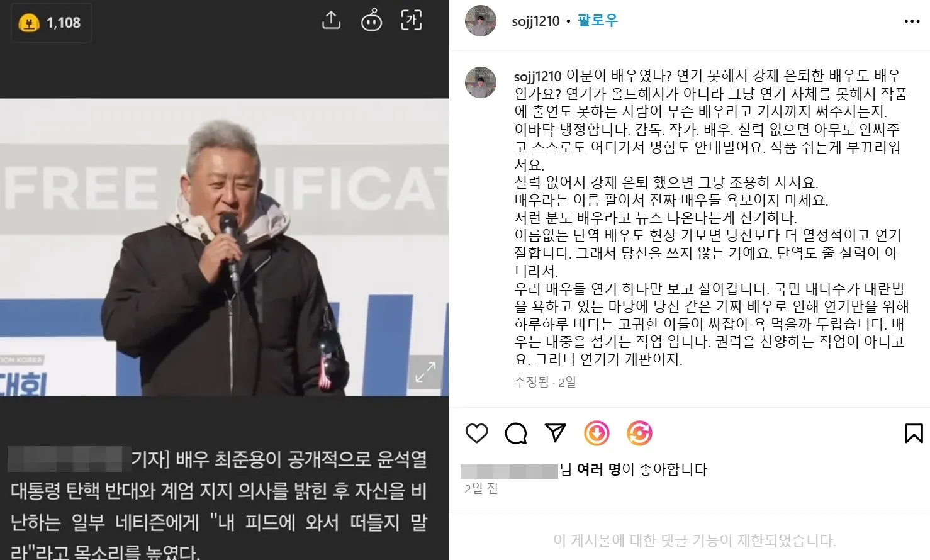Screen dimensions: 930x560
Task: Click the 1,108 reaction counter badge
Action: click(x=51, y=23)
